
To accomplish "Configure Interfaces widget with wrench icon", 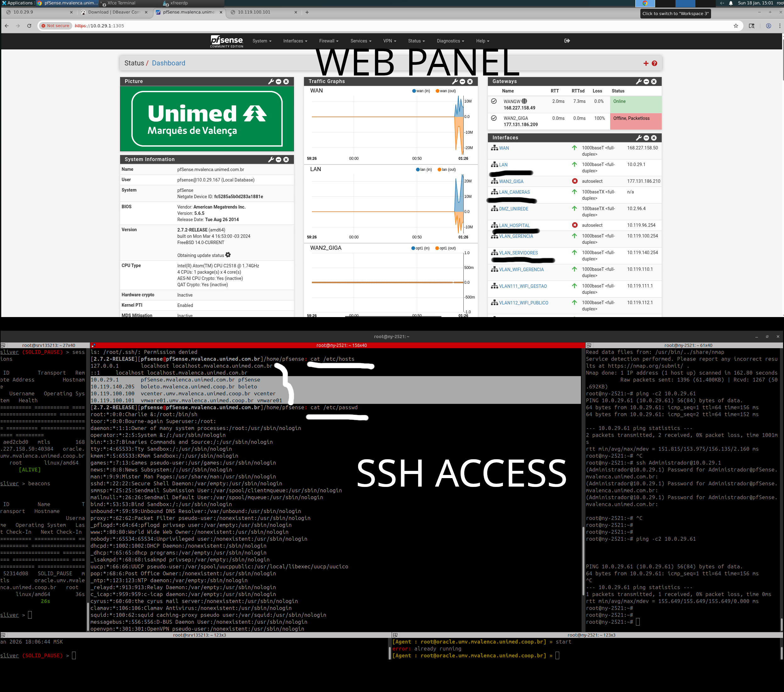I will (639, 138).
